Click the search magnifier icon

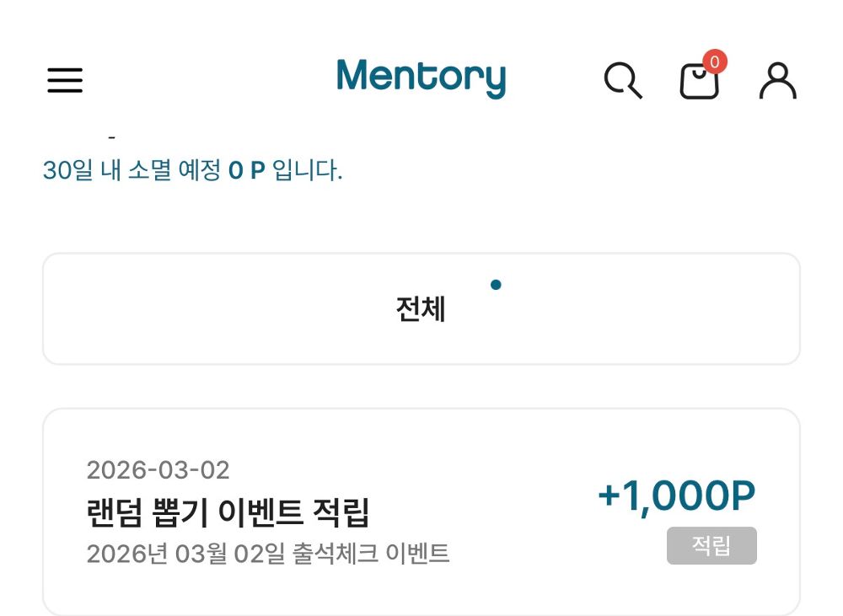(x=623, y=80)
